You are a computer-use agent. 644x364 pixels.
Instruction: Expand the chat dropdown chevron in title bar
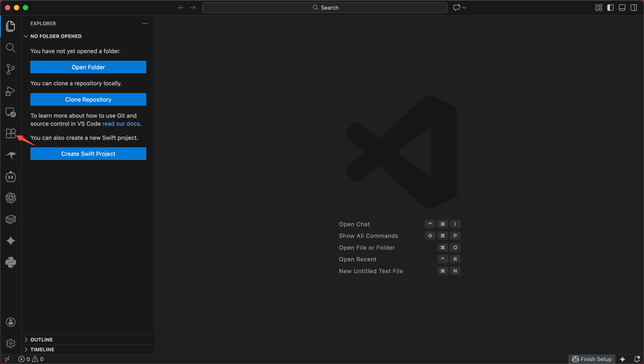[x=464, y=8]
